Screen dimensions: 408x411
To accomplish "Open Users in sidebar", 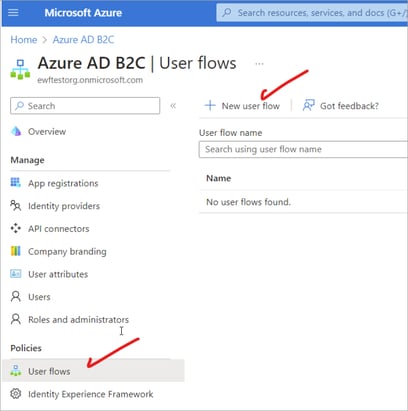I will pyautogui.click(x=39, y=297).
